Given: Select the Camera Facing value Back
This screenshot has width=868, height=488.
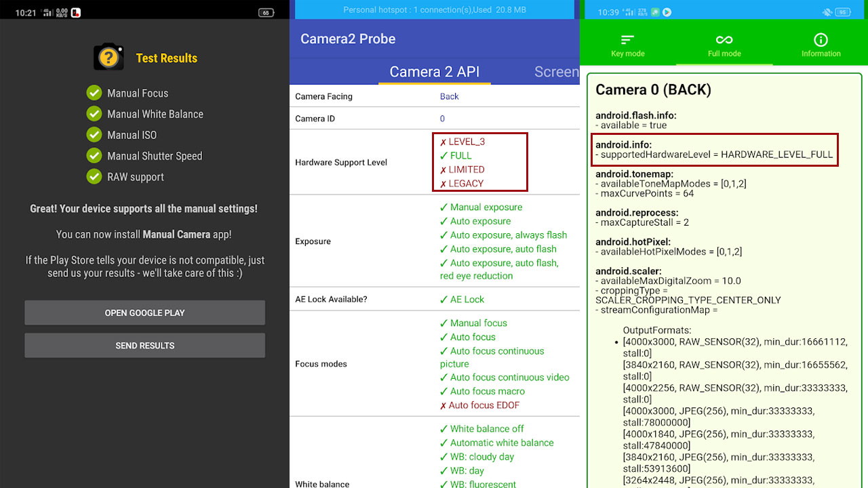Looking at the screenshot, I should (449, 96).
